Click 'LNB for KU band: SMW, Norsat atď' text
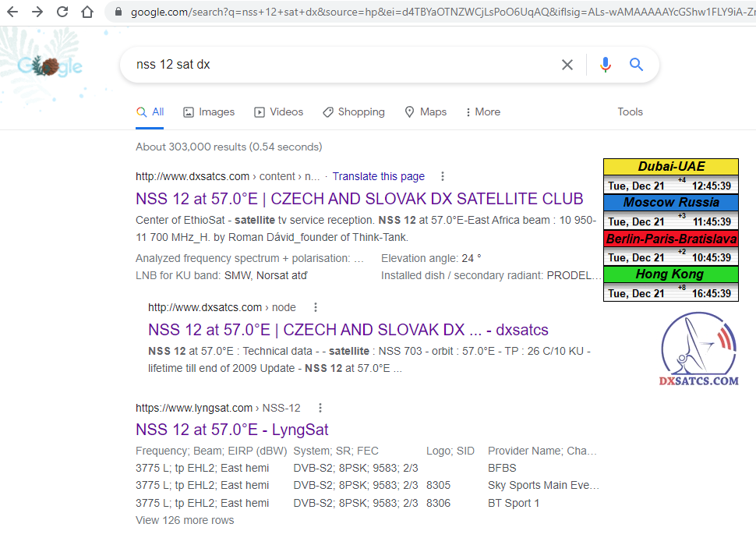Viewport: 756px width, 538px height. pyautogui.click(x=221, y=275)
